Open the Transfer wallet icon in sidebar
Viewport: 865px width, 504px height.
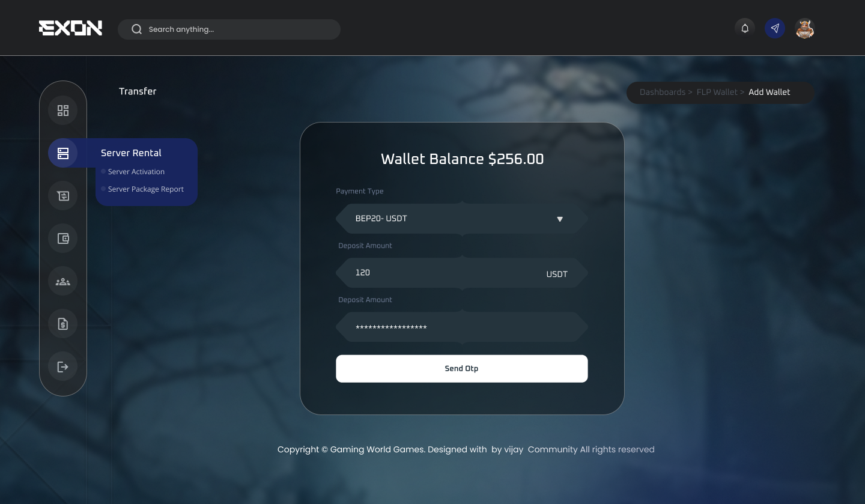62,195
